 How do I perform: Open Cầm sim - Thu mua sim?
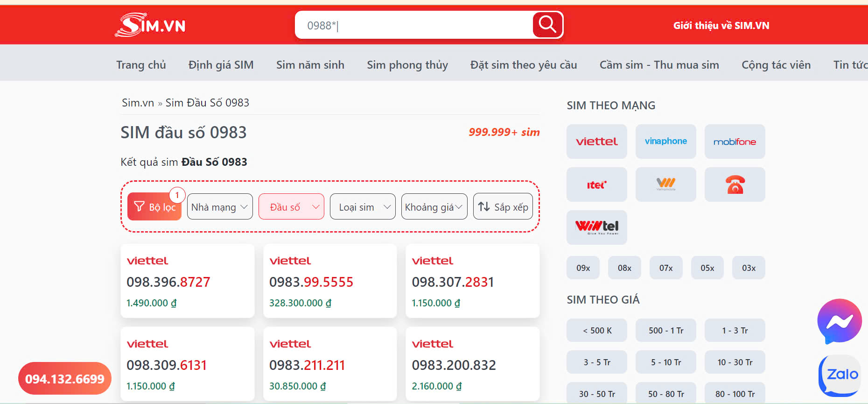[659, 65]
